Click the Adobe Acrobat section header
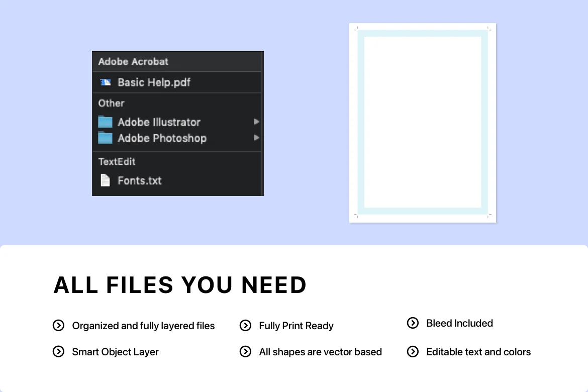Viewport: 588px width, 392px height. point(133,61)
